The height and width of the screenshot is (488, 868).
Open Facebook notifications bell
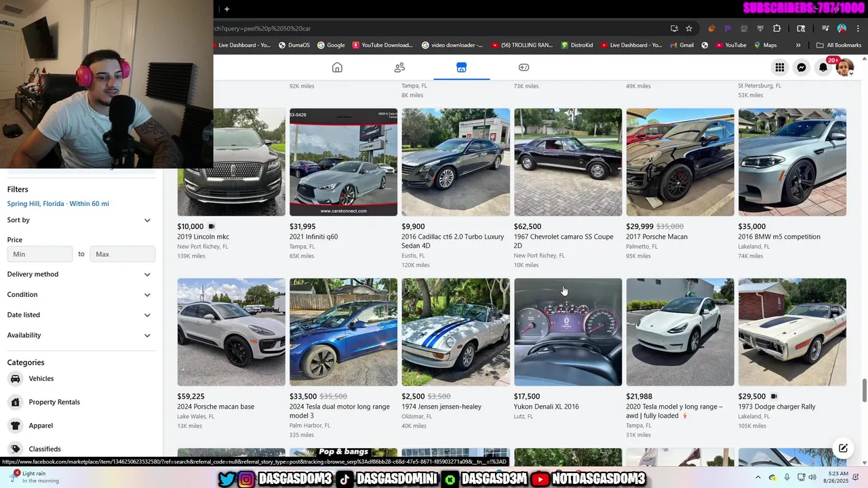click(823, 67)
